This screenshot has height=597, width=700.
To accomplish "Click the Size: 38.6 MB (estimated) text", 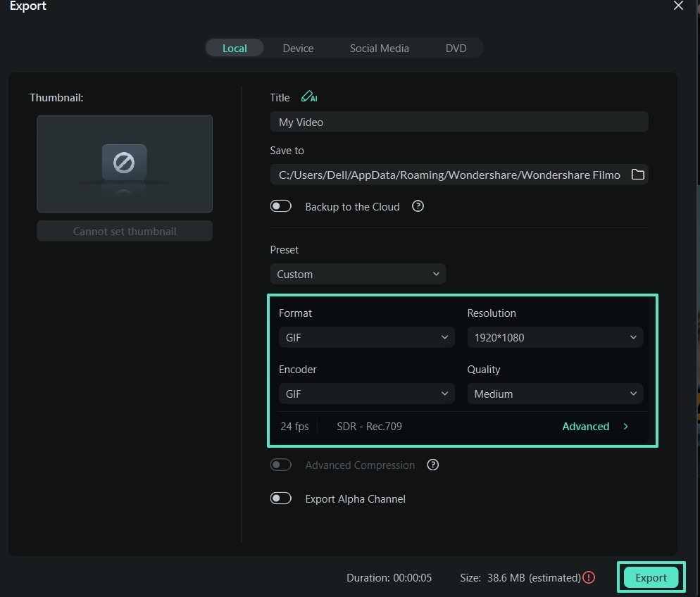I will click(520, 578).
